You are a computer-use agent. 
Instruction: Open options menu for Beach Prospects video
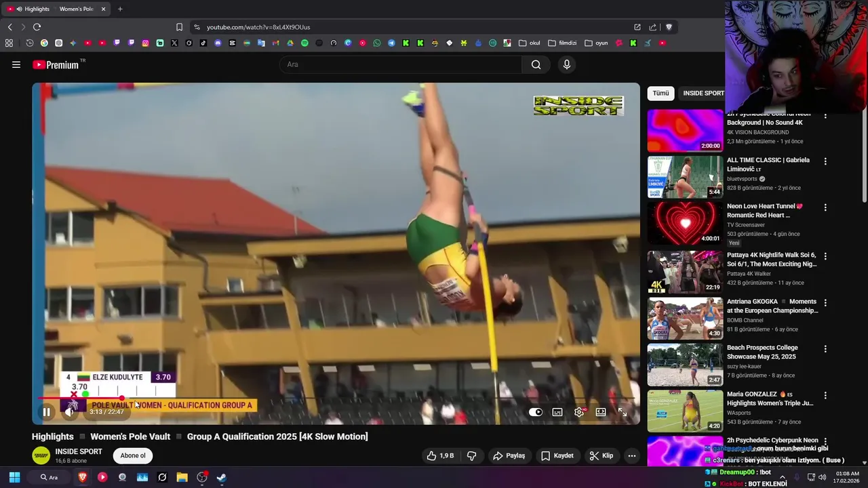[x=825, y=348]
